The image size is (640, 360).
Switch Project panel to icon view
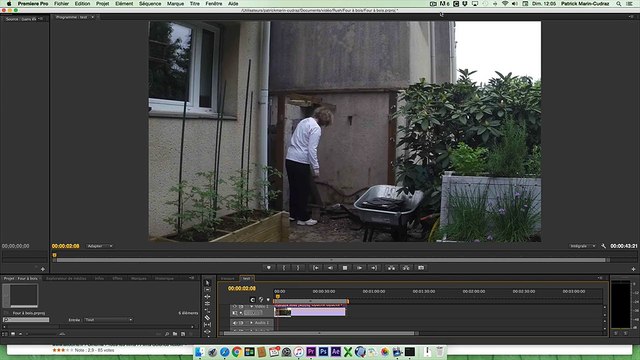point(13,334)
